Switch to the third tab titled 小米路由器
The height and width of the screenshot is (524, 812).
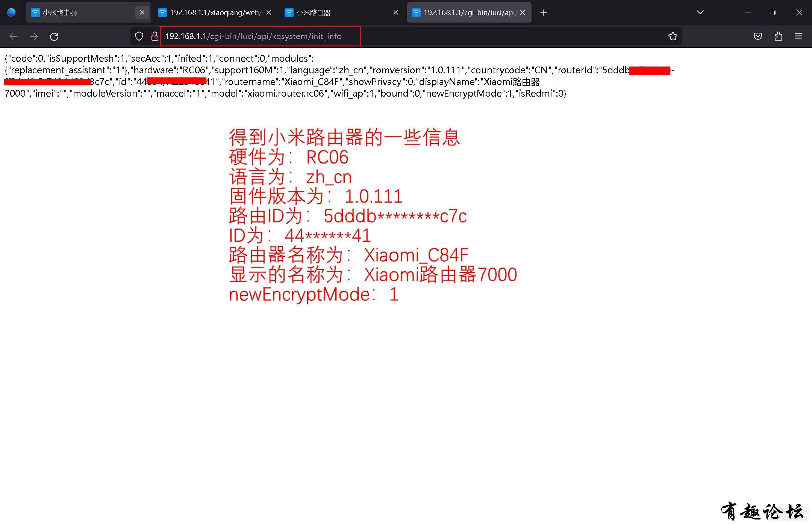tap(342, 12)
